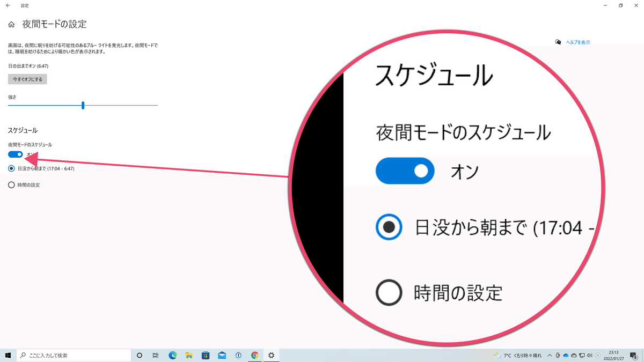Click the Settings gear taskbar icon
The image size is (644, 362).
[x=272, y=355]
